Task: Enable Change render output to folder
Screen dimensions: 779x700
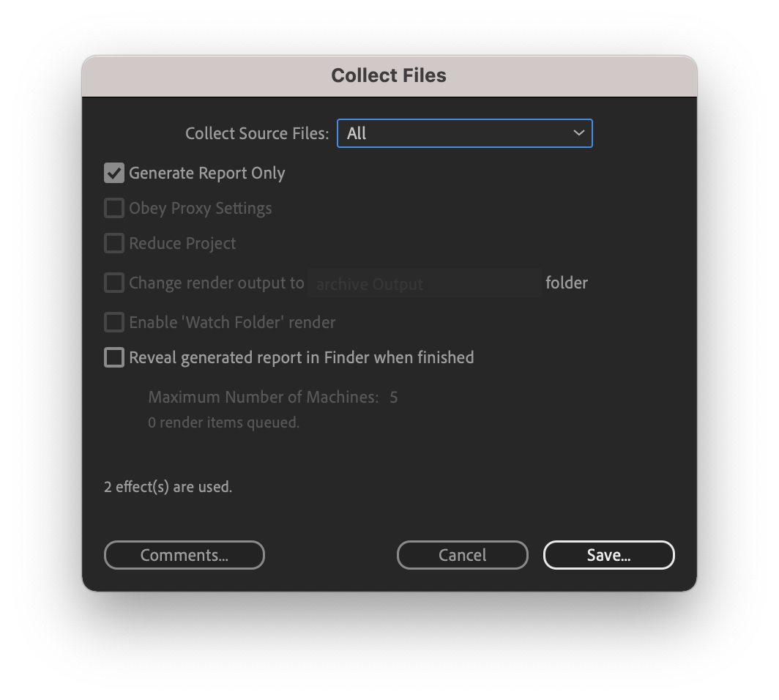Action: tap(114, 283)
